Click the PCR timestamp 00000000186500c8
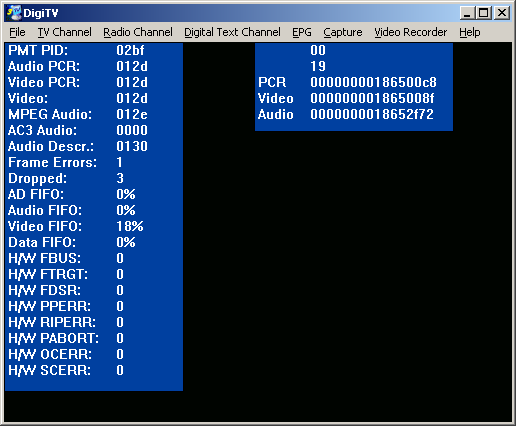This screenshot has height=426, width=516. (373, 82)
